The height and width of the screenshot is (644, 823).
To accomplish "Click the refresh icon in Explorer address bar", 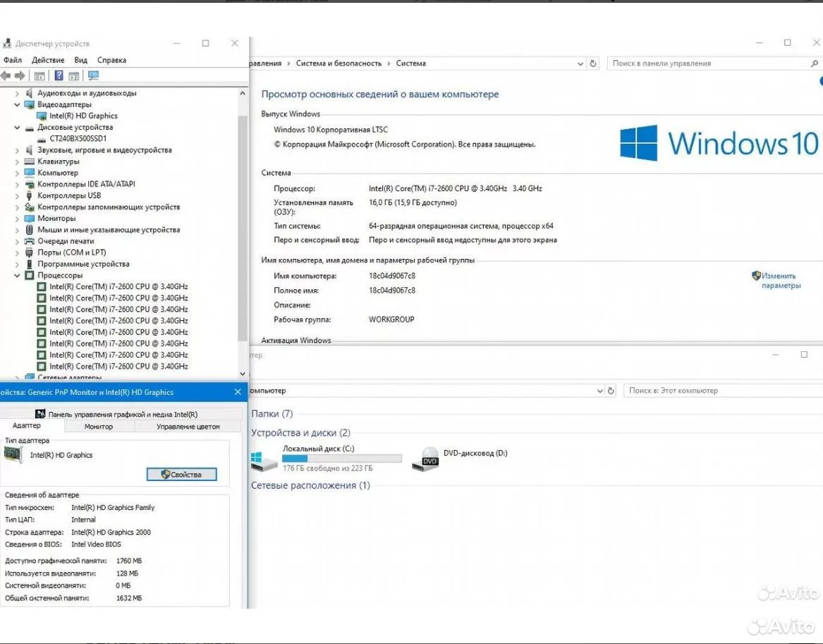I will tap(611, 391).
